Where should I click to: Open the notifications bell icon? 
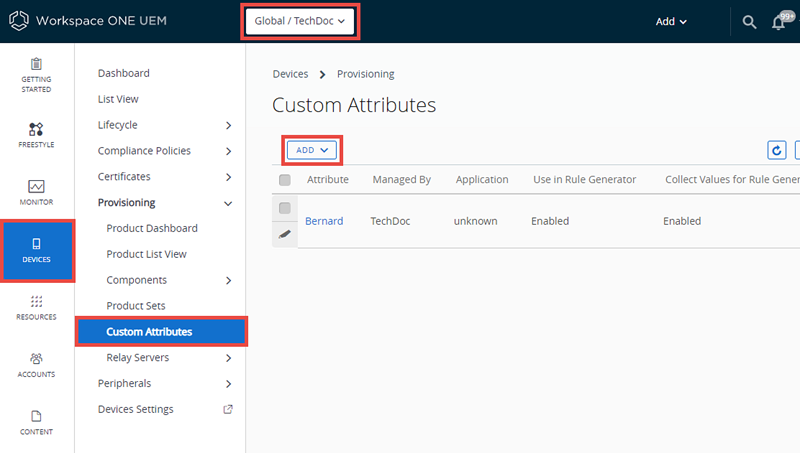(778, 22)
